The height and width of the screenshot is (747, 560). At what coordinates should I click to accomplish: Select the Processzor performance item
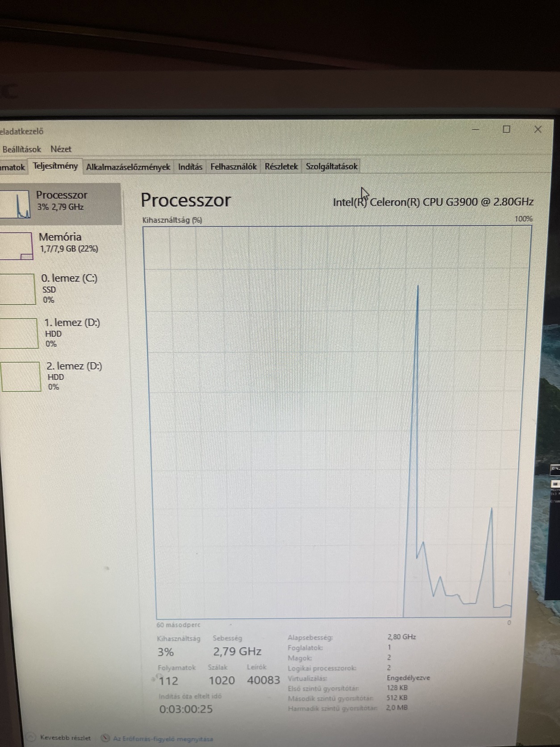60,204
